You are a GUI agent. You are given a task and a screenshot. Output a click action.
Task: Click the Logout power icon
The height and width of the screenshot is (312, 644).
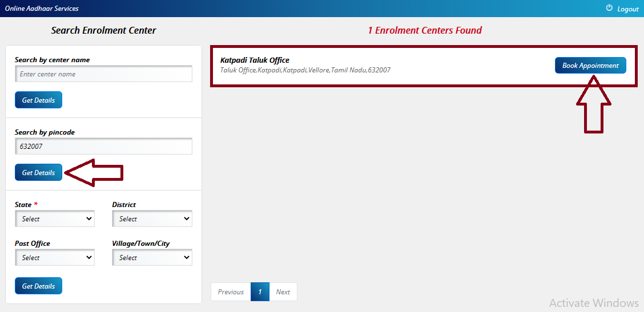point(609,8)
